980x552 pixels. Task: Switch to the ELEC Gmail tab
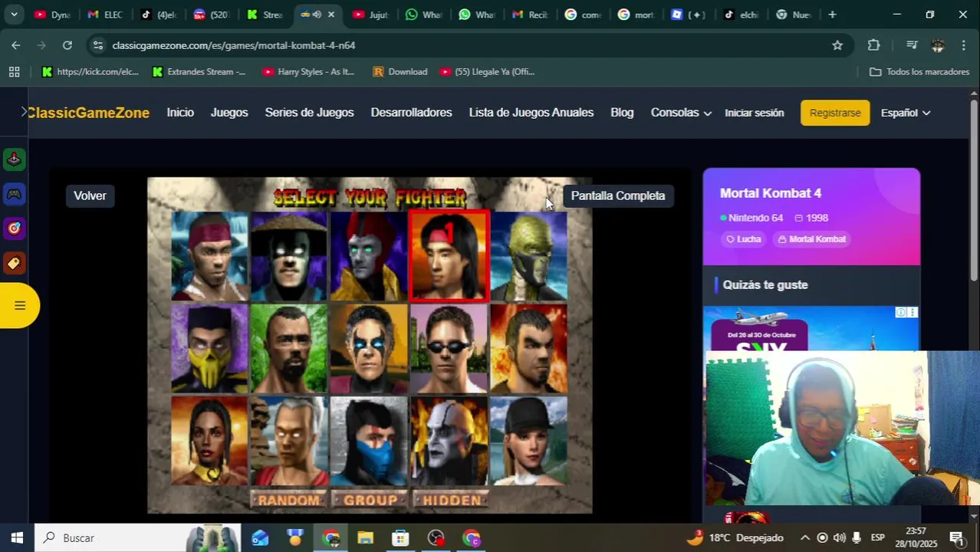click(x=105, y=15)
